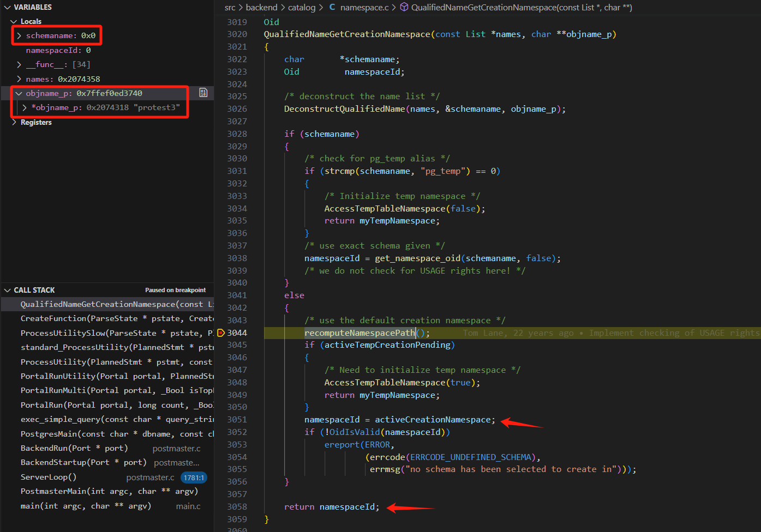The image size is (761, 532).
Task: Select CreateFunction stack frame
Action: [x=107, y=318]
